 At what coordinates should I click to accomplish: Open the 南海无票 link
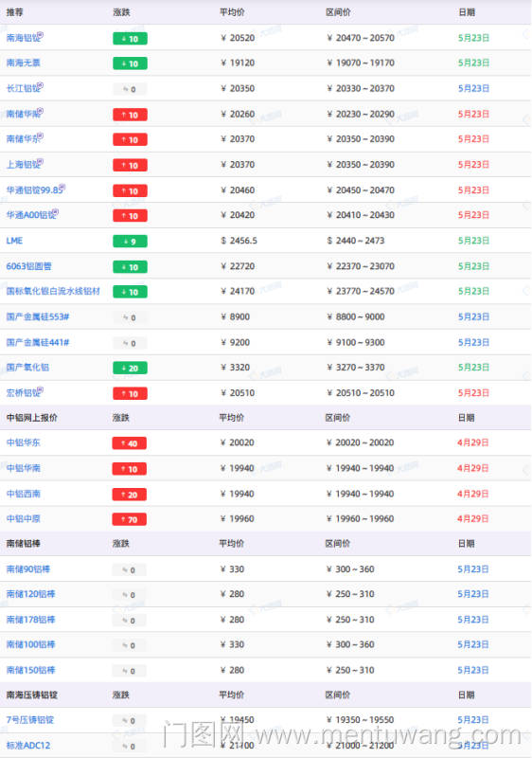(23, 63)
